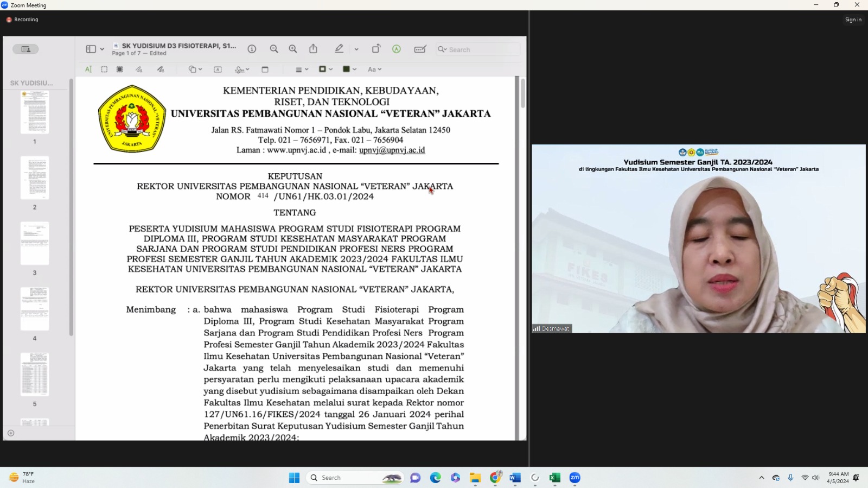Viewport: 868px width, 488px height.
Task: Open the fill color swatch picker
Action: 349,69
